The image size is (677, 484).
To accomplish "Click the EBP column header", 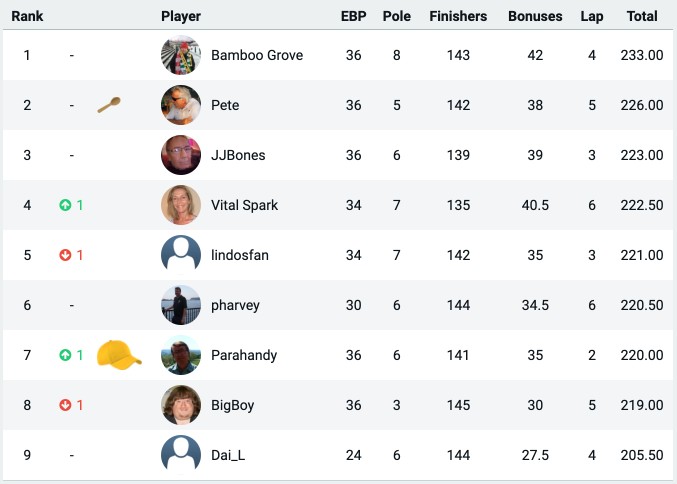I will pos(354,16).
